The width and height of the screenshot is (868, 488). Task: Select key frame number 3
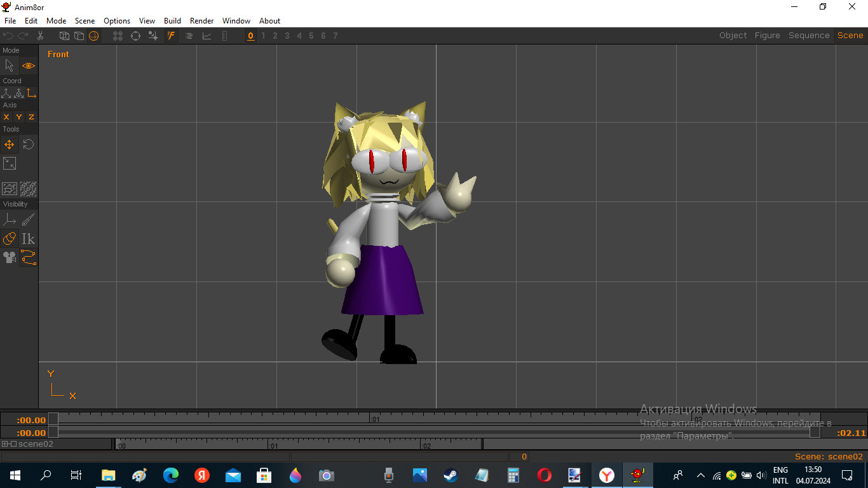click(x=287, y=36)
